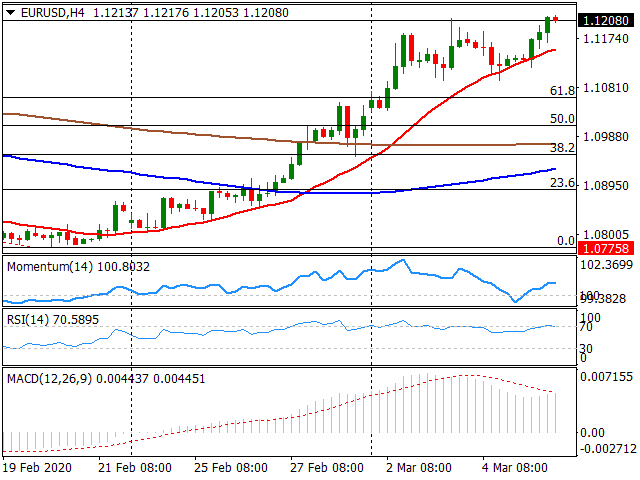Click the RSI(14) 70.5895 indicator label
This screenshot has height=480, width=640.
(53, 319)
